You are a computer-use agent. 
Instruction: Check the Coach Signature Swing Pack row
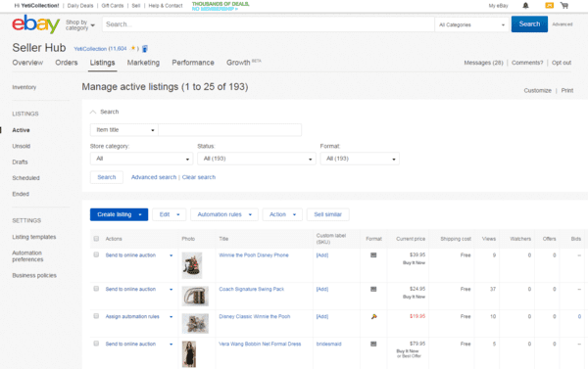[96, 289]
